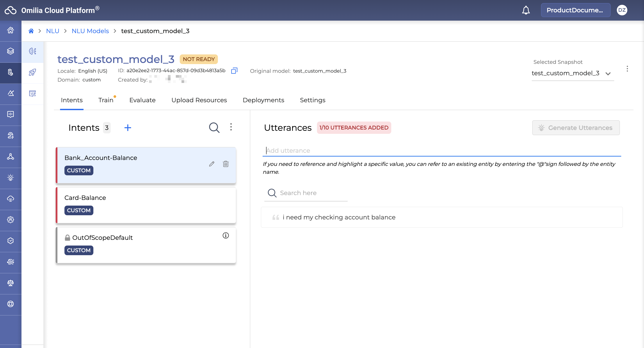The width and height of the screenshot is (644, 348).
Task: Click the notifications bell icon
Action: point(526,10)
